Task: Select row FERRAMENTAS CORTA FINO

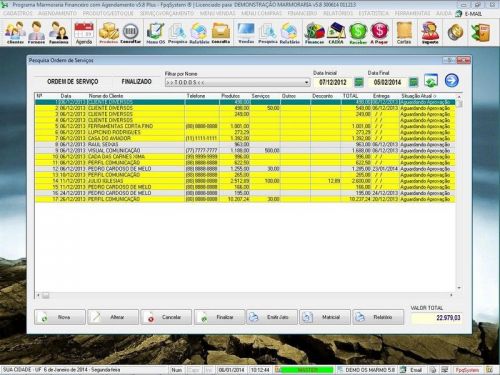Action: 245,126
